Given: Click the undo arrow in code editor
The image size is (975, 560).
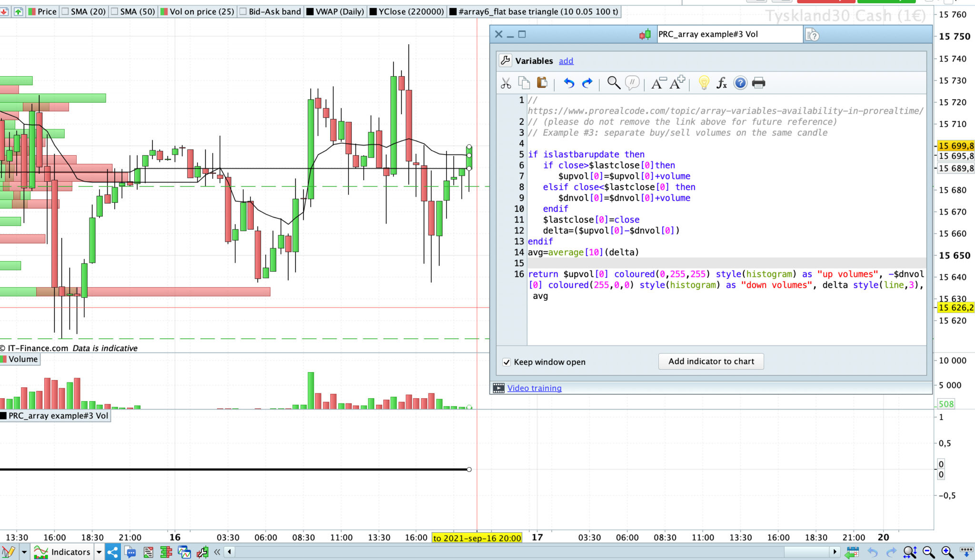Looking at the screenshot, I should pyautogui.click(x=568, y=83).
